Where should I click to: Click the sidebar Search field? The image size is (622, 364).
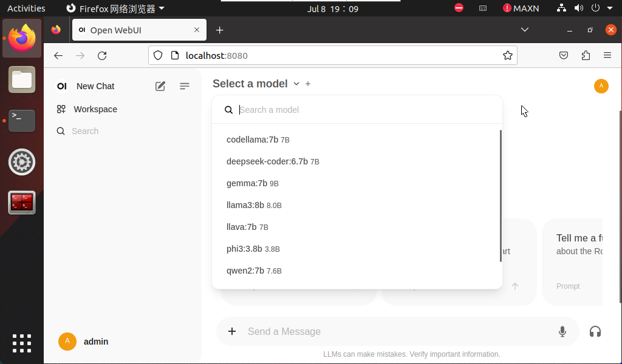coord(85,131)
